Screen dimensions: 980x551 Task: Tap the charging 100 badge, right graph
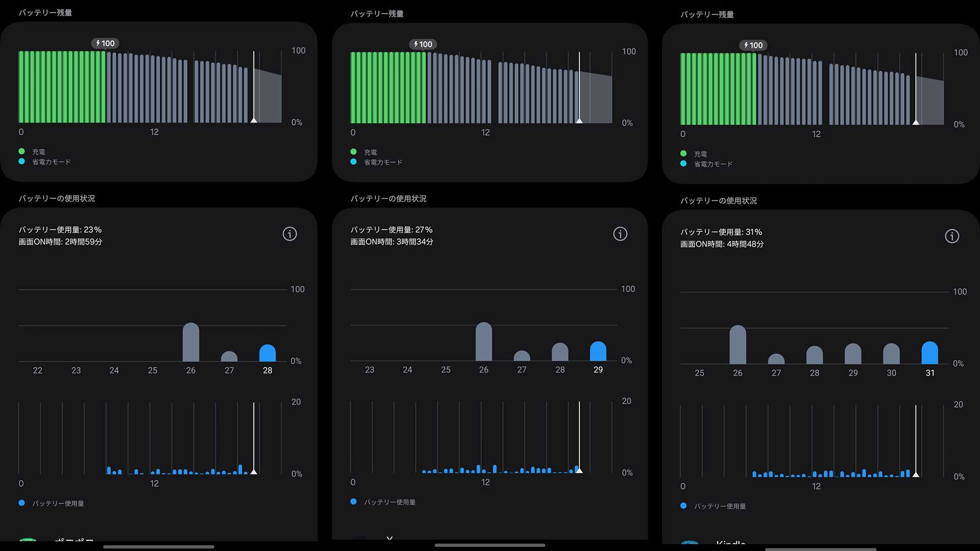pos(753,45)
